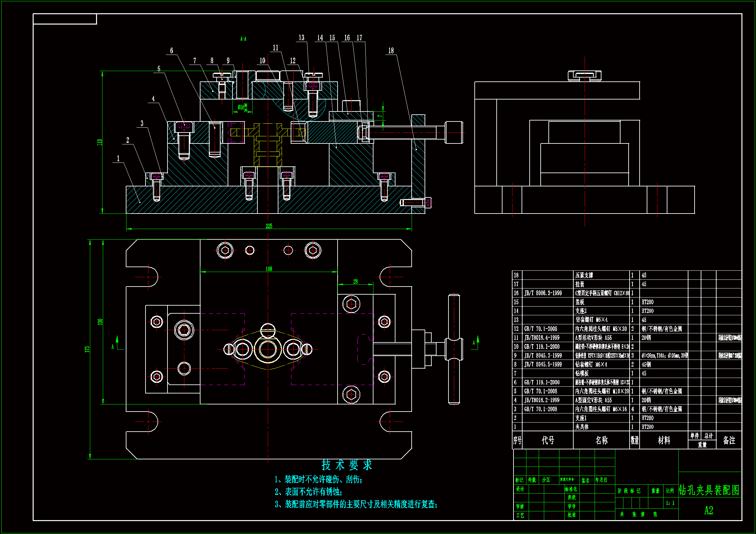Select the 108 dimension in plan view

pos(269,269)
